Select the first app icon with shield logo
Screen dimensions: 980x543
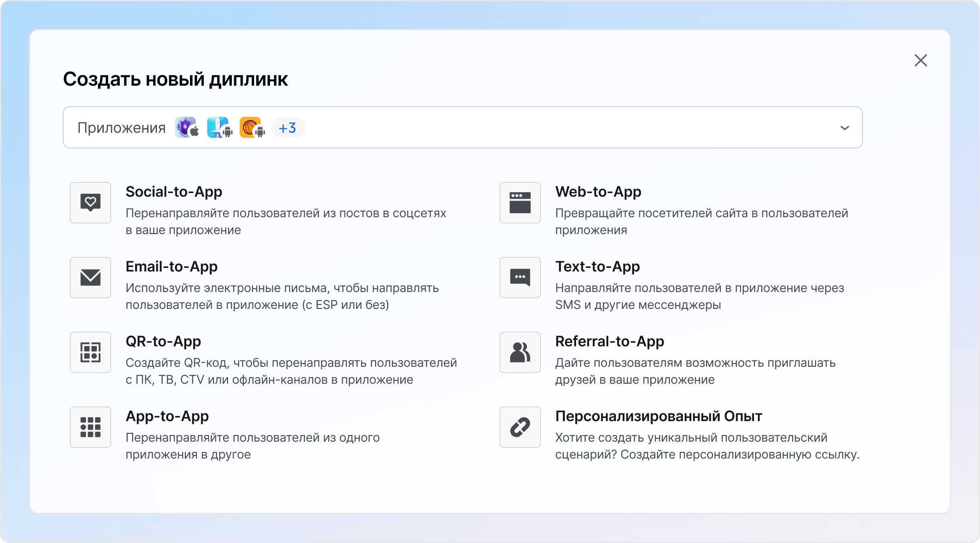click(x=186, y=128)
